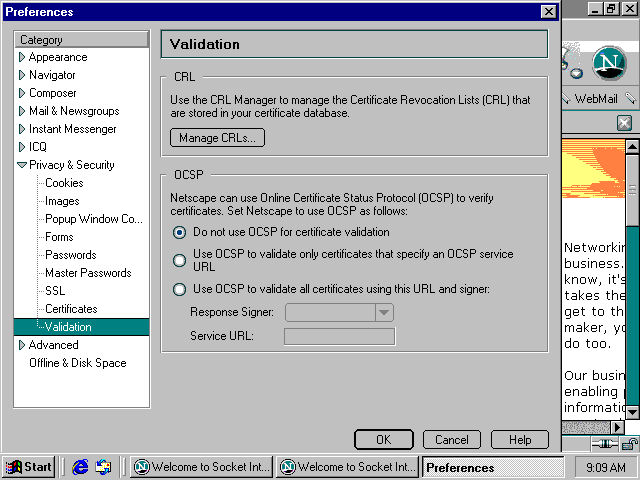Click the Privacy & Security label
Image resolution: width=640 pixels, height=480 pixels.
[x=71, y=165]
